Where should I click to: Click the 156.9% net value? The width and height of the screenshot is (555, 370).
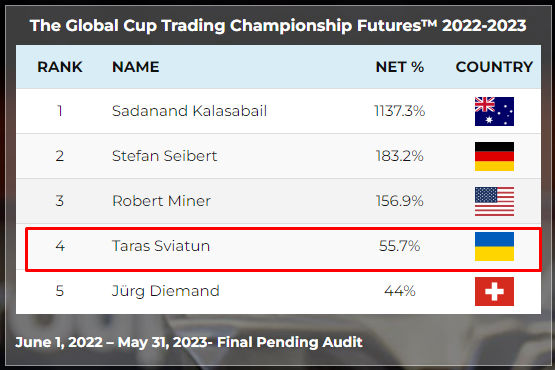pyautogui.click(x=400, y=201)
